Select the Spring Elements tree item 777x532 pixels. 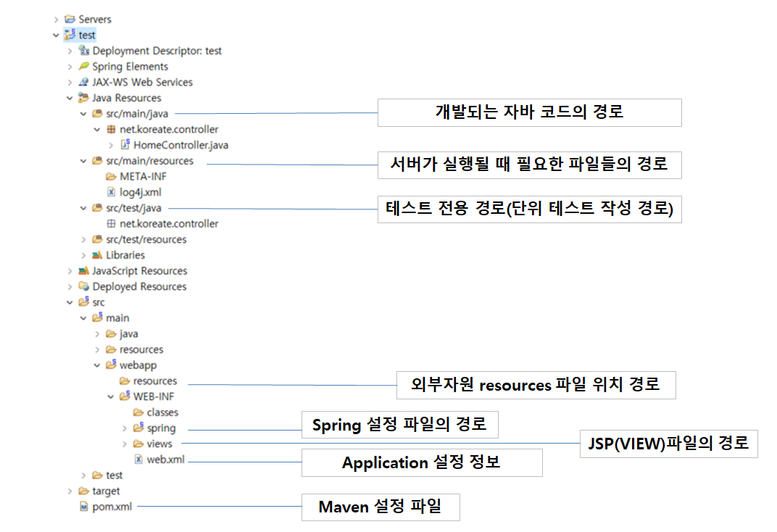tap(130, 67)
